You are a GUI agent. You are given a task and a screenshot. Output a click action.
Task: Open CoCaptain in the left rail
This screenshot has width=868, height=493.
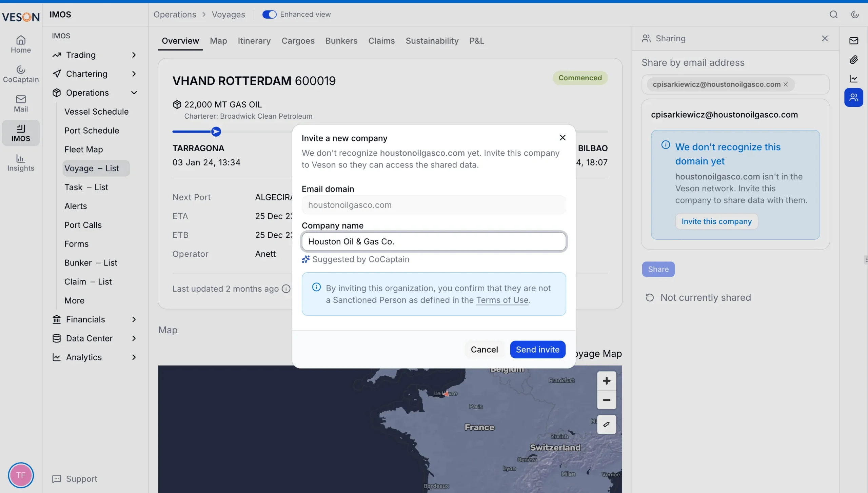21,74
